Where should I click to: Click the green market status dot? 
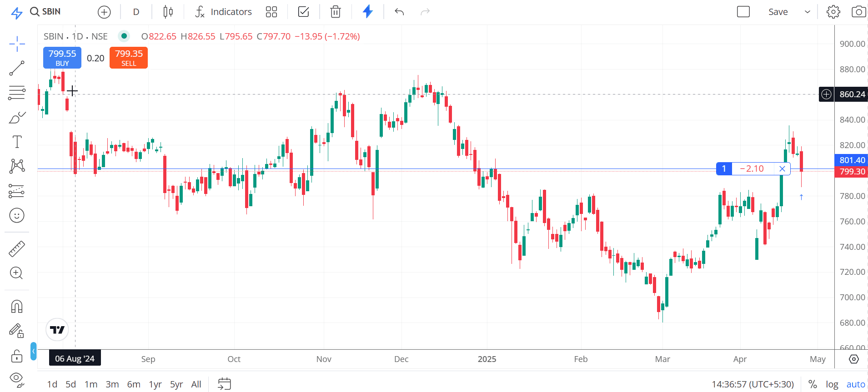(124, 36)
